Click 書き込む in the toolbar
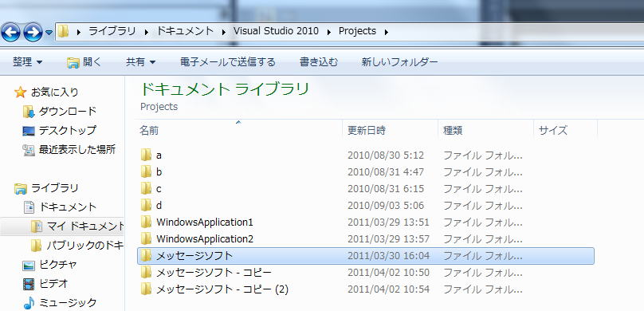This screenshot has width=644, height=311. [319, 62]
